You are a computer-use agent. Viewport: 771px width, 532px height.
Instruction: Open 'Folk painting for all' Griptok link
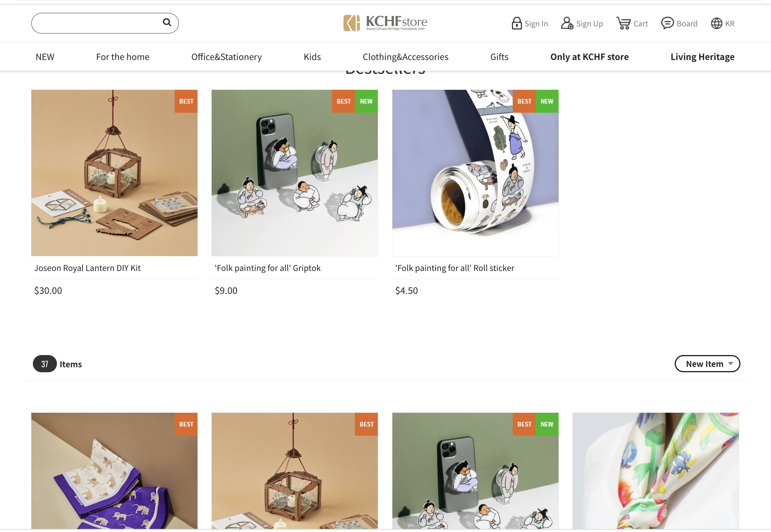point(267,268)
